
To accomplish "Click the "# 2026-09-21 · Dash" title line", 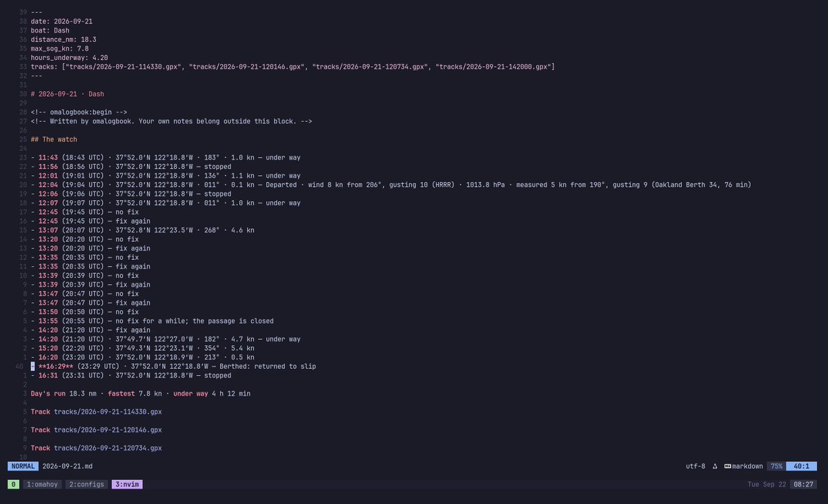I will (68, 94).
